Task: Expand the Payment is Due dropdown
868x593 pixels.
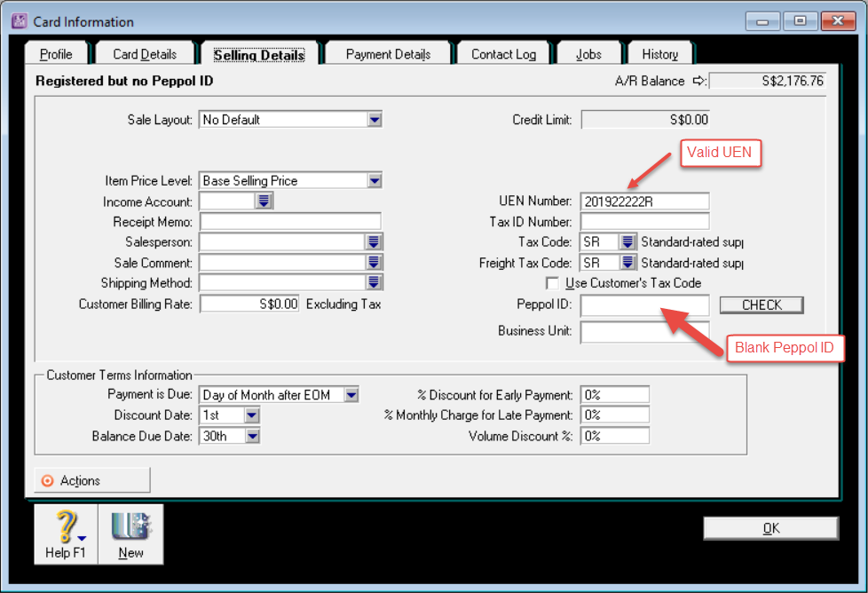Action: [x=351, y=395]
